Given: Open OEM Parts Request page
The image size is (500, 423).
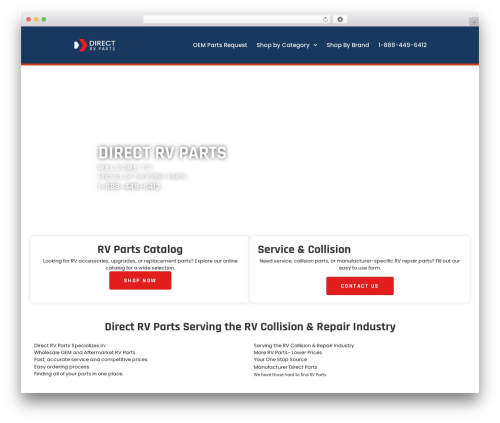Looking at the screenshot, I should click(x=220, y=45).
